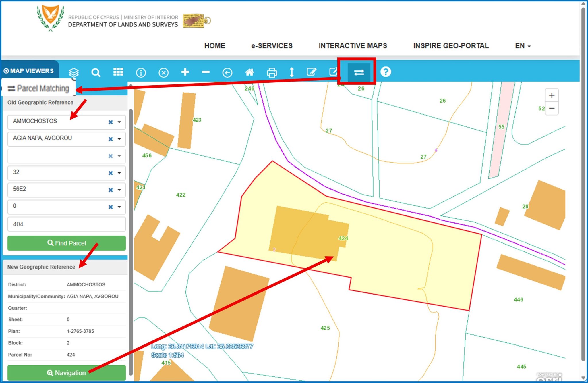The image size is (588, 383).
Task: Select the Parcel Matching swap-arrows tool
Action: click(x=359, y=72)
